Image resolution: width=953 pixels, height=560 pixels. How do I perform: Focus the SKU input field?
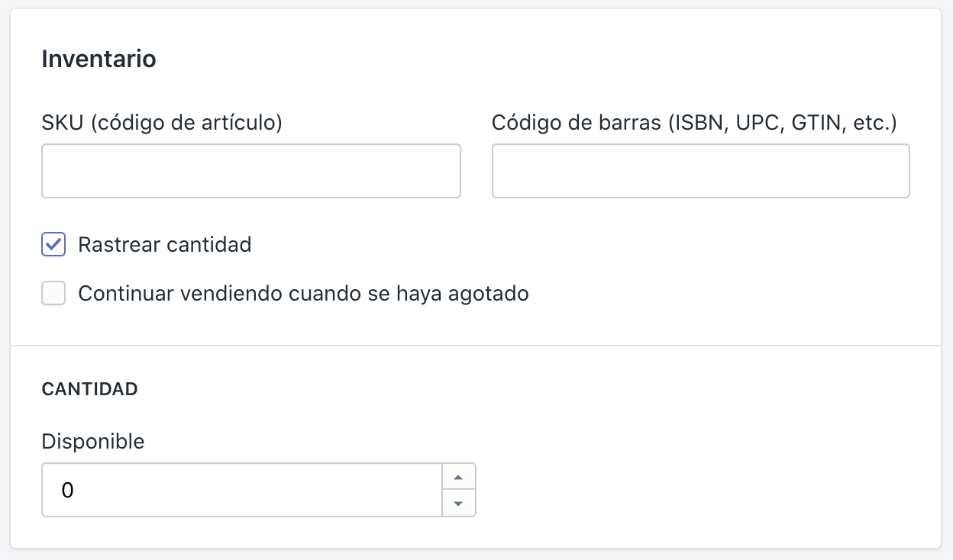coord(250,171)
